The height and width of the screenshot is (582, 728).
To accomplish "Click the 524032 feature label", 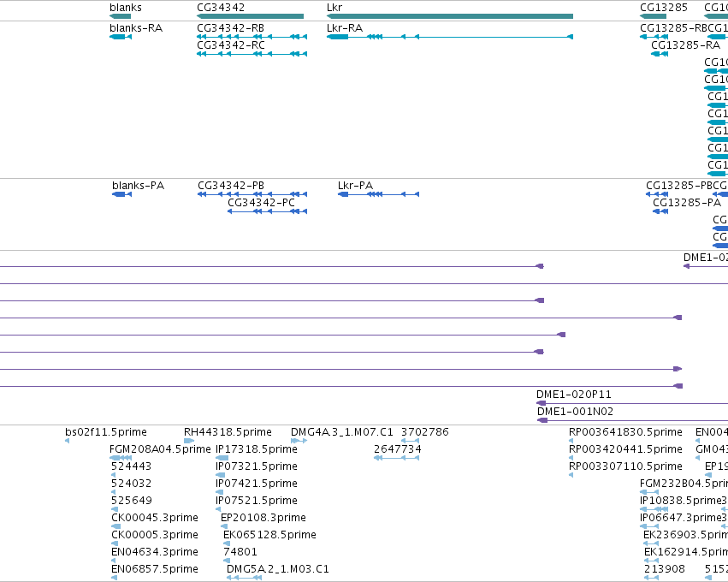I will coord(132,484).
